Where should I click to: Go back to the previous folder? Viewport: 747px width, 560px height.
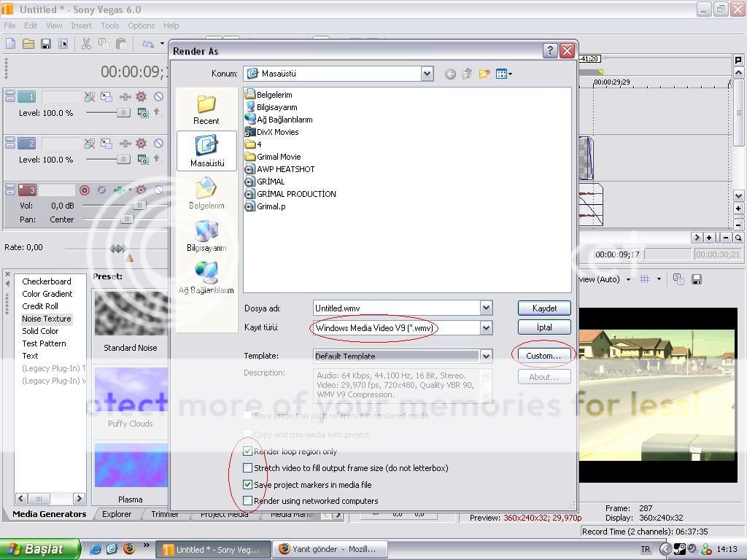tap(450, 74)
